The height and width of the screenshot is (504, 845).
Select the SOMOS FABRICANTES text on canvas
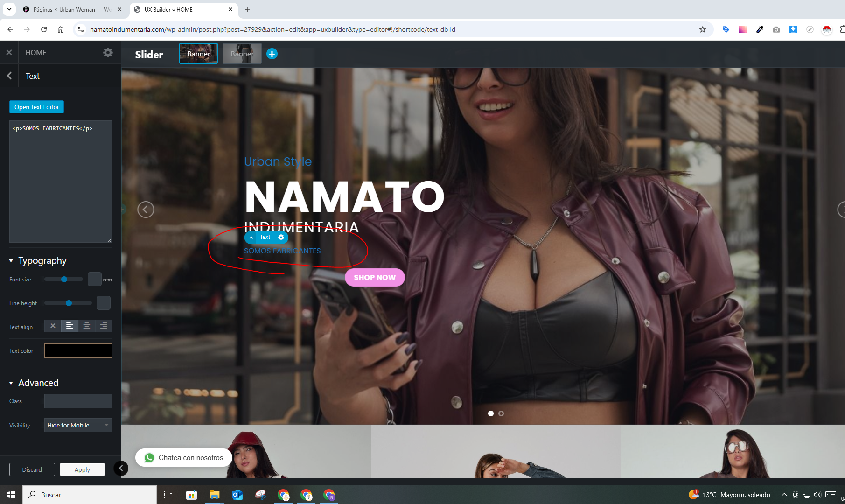tap(282, 251)
